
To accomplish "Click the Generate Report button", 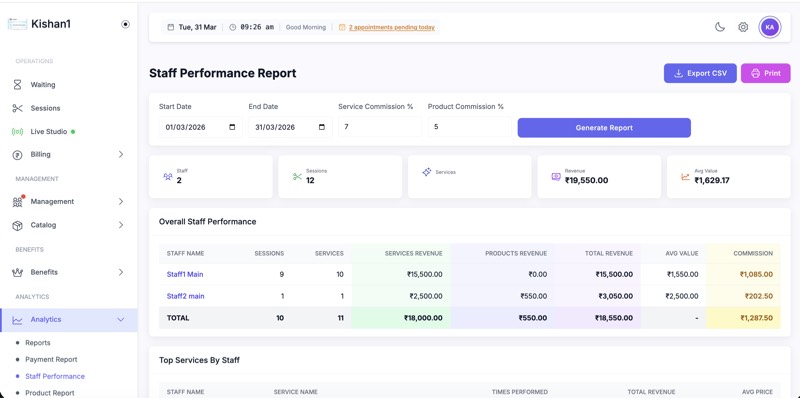I will [x=604, y=128].
